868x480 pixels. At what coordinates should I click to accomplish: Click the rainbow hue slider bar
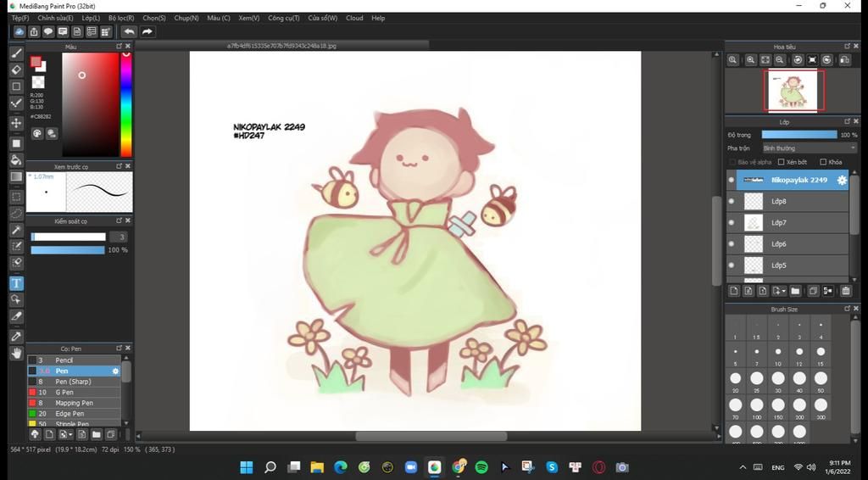coord(125,106)
